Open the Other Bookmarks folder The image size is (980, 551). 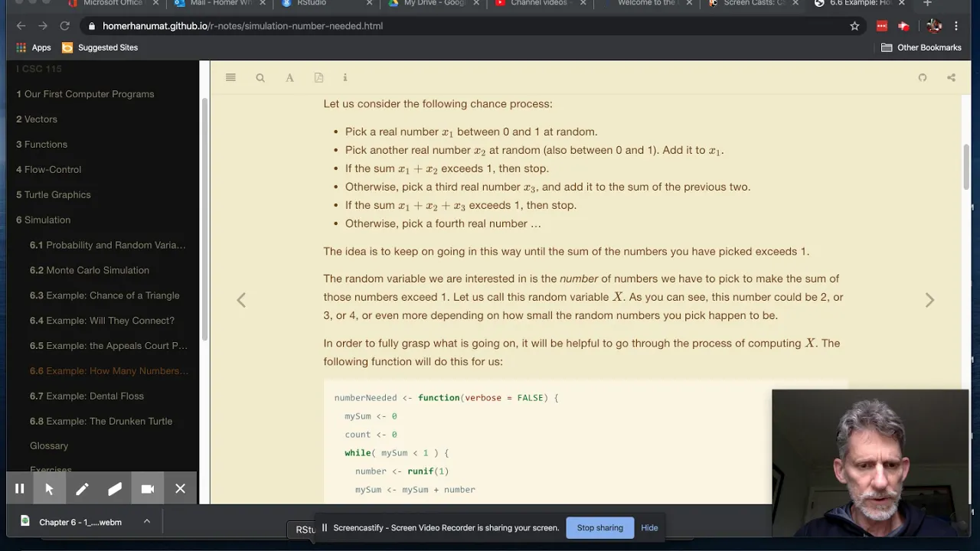(x=921, y=47)
